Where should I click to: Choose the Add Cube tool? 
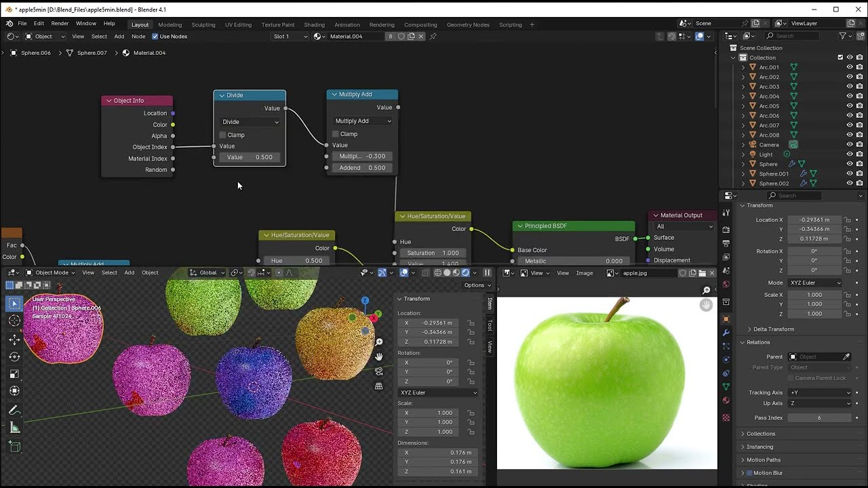tap(14, 446)
